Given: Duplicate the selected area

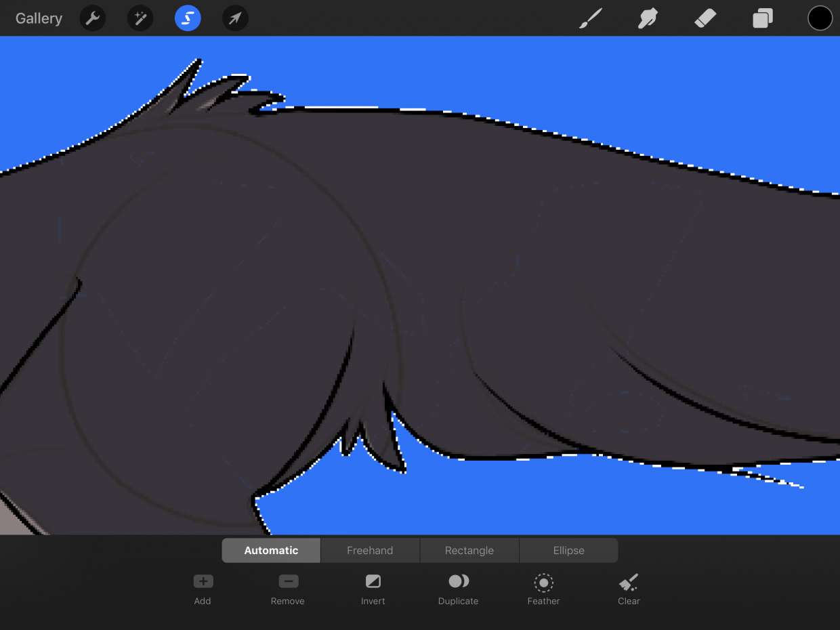Looking at the screenshot, I should (x=459, y=589).
